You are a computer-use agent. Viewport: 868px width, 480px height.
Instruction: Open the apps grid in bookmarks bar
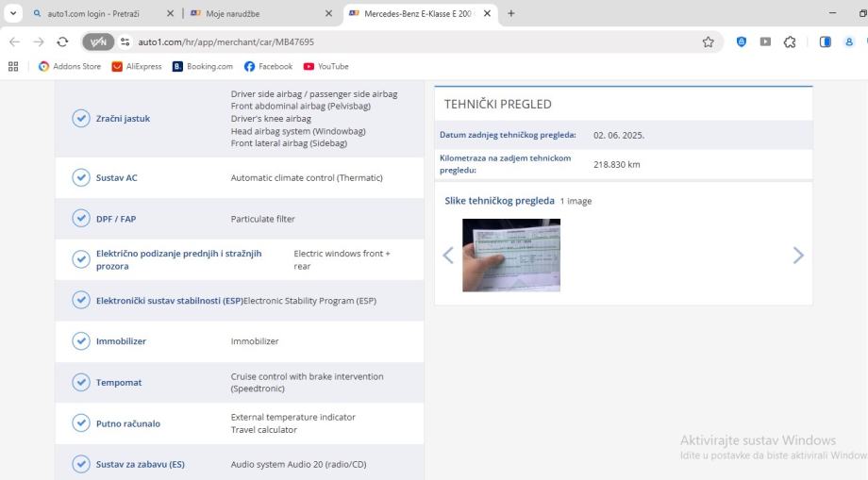(13, 66)
